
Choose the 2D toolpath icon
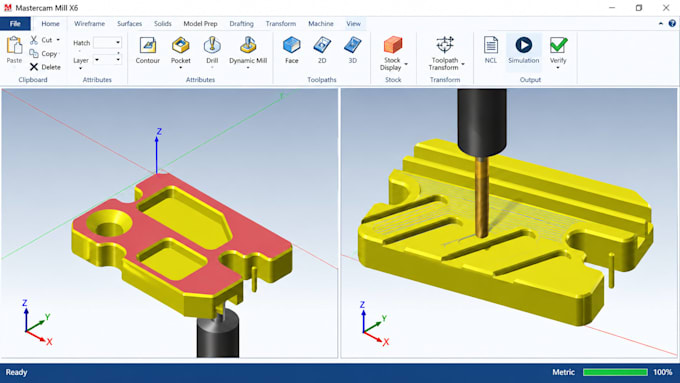(322, 45)
